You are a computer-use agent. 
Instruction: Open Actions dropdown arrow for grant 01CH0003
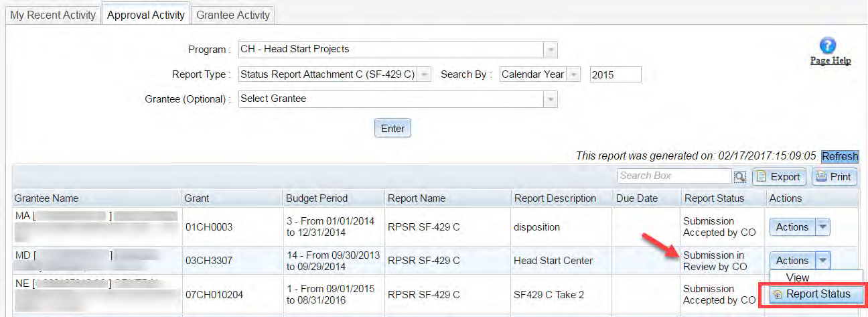point(823,227)
